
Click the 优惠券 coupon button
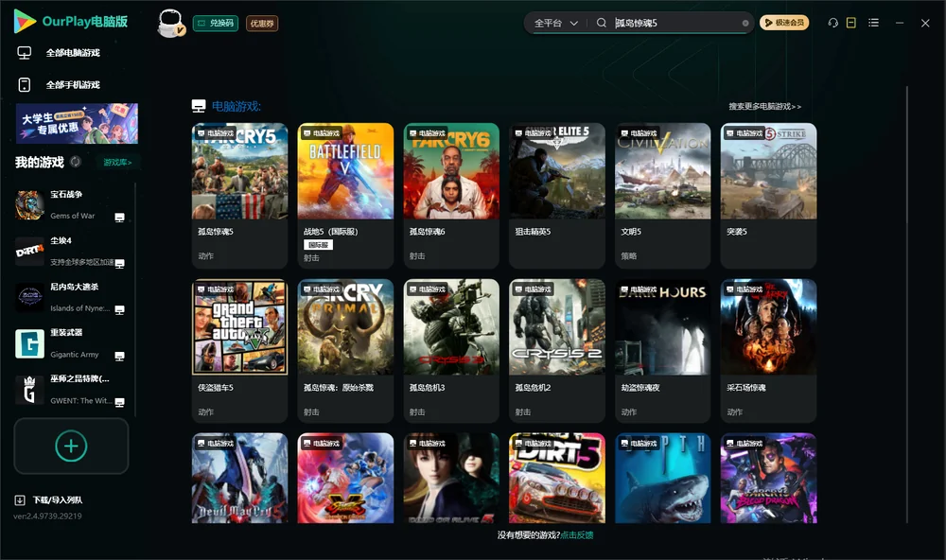[262, 23]
